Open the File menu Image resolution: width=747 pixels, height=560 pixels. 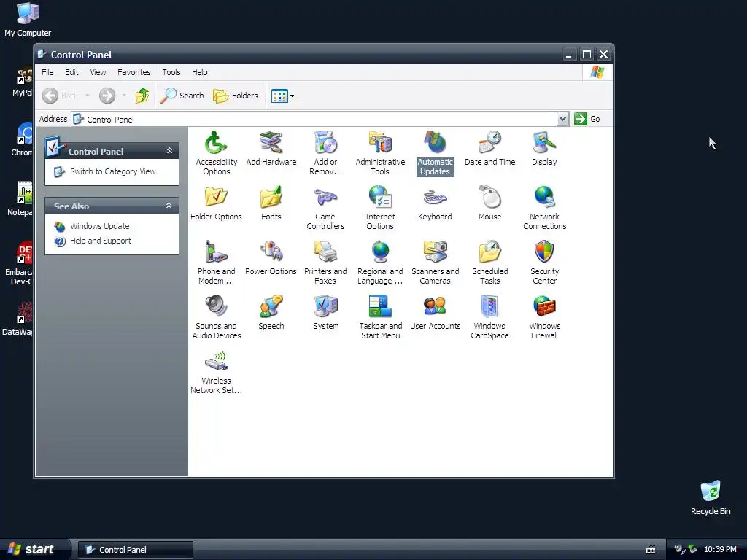47,72
